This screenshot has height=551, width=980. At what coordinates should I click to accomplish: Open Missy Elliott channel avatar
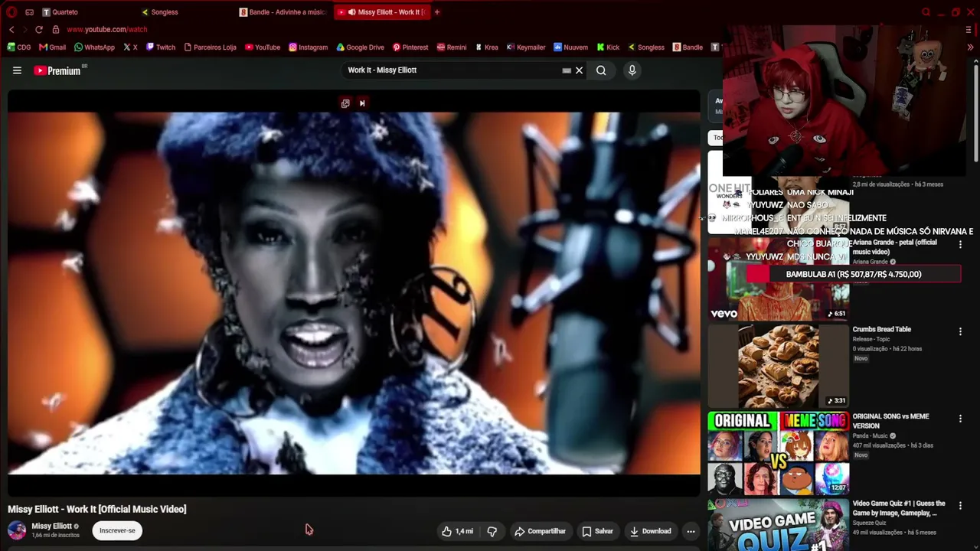coord(17,530)
